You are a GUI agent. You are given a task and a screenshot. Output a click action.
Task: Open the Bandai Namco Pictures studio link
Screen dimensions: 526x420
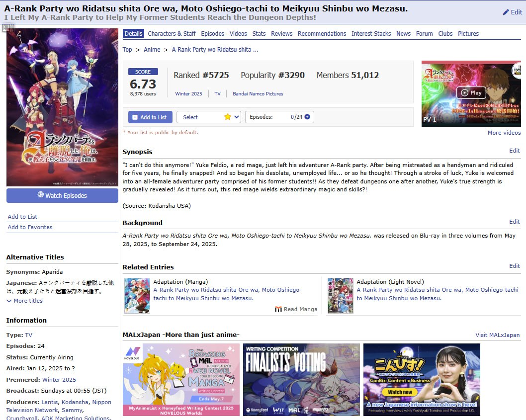[258, 94]
